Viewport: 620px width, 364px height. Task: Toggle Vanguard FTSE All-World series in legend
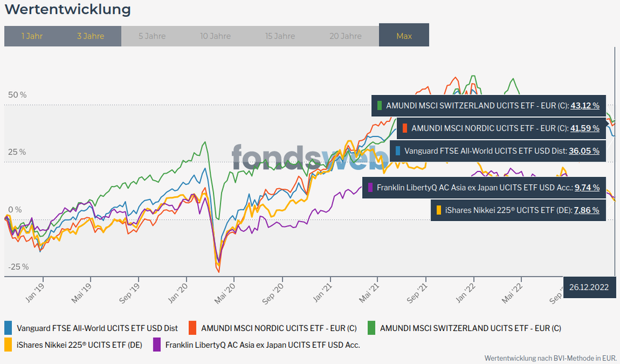[98, 328]
